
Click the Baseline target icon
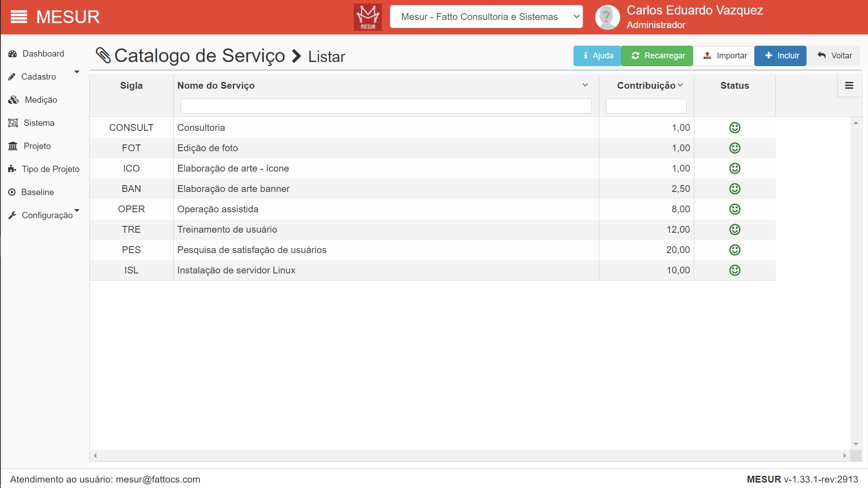[x=12, y=192]
